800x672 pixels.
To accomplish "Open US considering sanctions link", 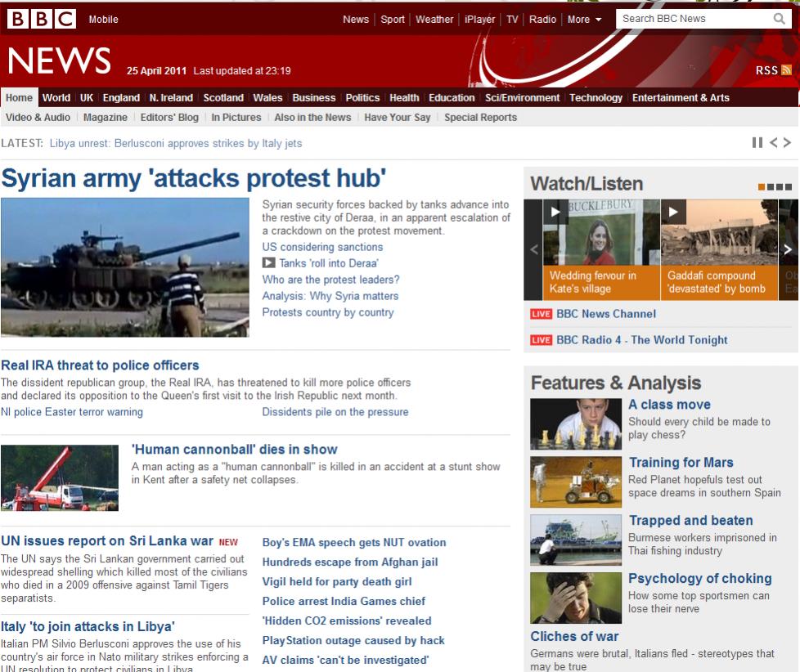I will 322,247.
